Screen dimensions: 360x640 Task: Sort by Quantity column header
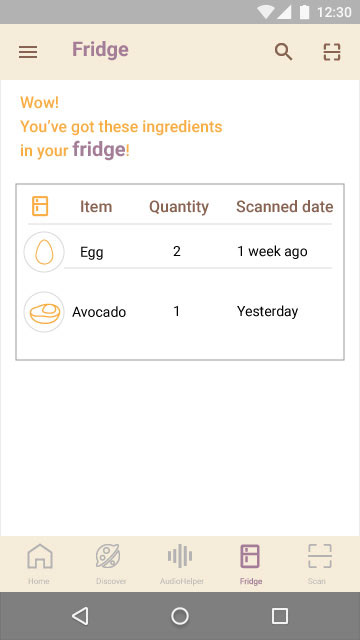click(x=179, y=207)
